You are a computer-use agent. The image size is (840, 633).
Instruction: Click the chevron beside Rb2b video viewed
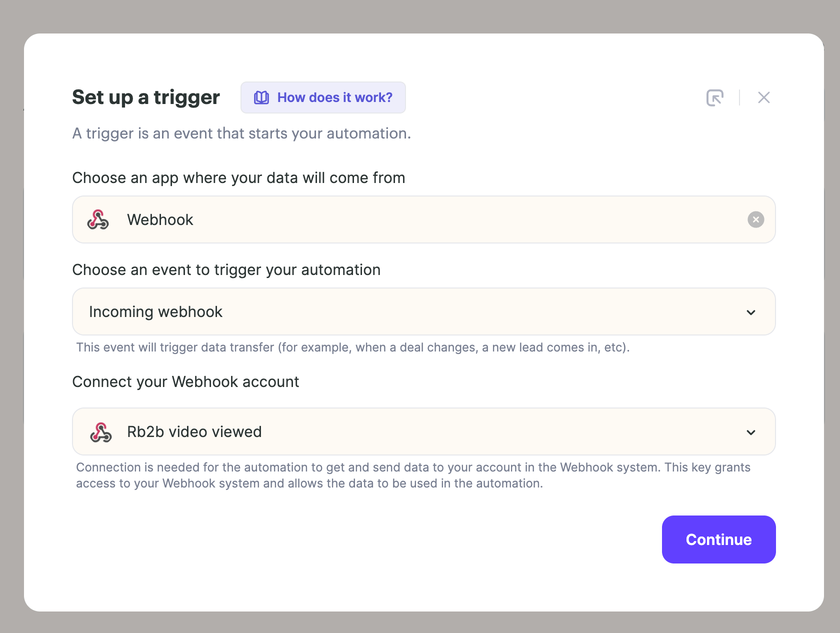[750, 432]
